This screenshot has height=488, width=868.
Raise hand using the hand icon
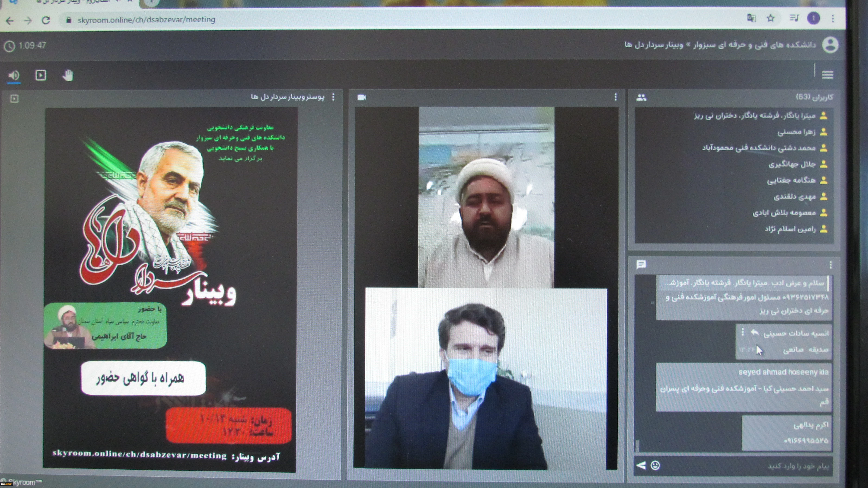tap(68, 75)
